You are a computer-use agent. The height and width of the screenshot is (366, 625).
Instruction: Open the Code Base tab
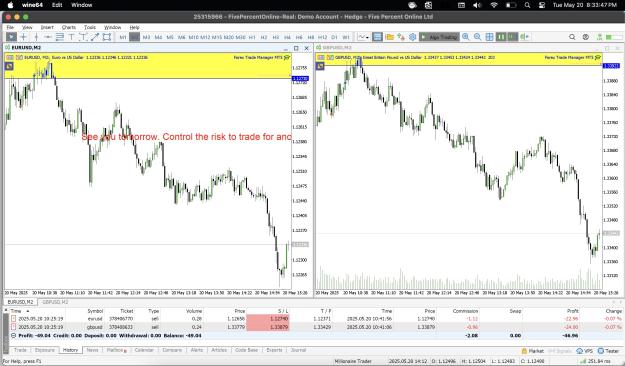coord(246,350)
